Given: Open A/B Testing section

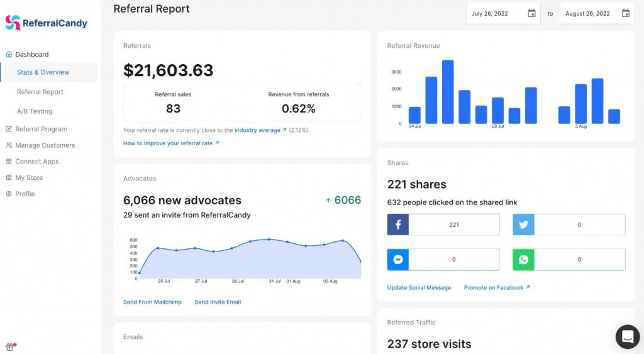Looking at the screenshot, I should pyautogui.click(x=35, y=111).
